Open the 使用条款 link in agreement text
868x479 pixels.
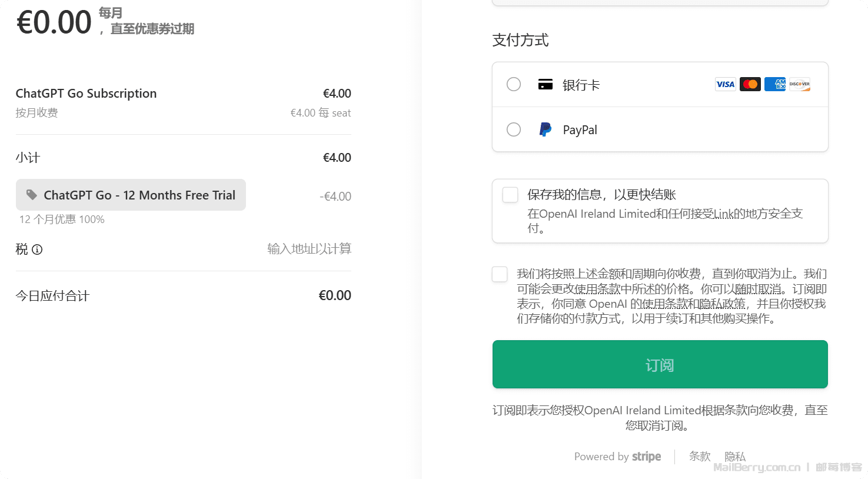[663, 304]
